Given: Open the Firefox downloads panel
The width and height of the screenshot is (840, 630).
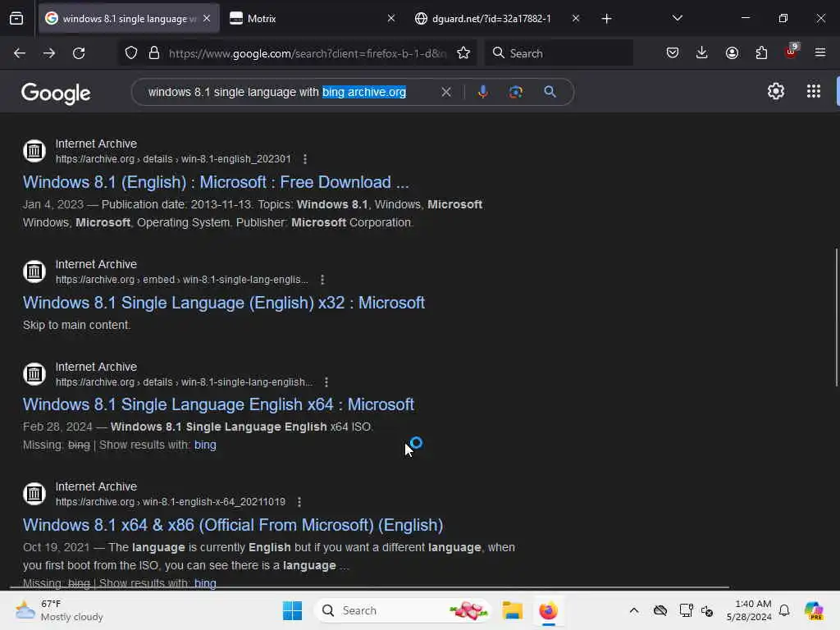Looking at the screenshot, I should point(702,53).
